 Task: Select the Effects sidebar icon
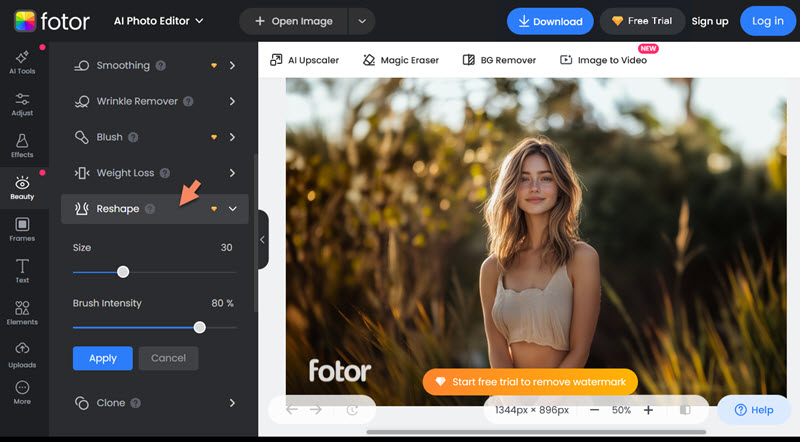(x=22, y=146)
